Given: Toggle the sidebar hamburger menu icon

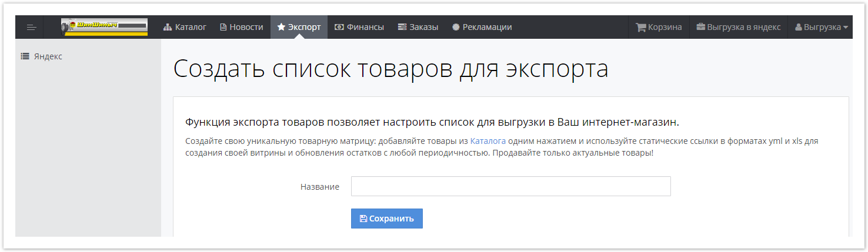Looking at the screenshot, I should tap(31, 27).
